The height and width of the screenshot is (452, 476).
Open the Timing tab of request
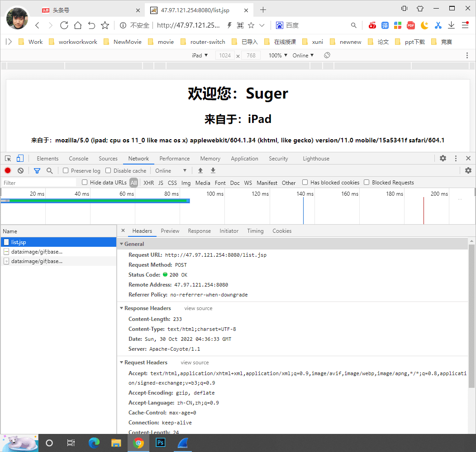click(x=255, y=231)
